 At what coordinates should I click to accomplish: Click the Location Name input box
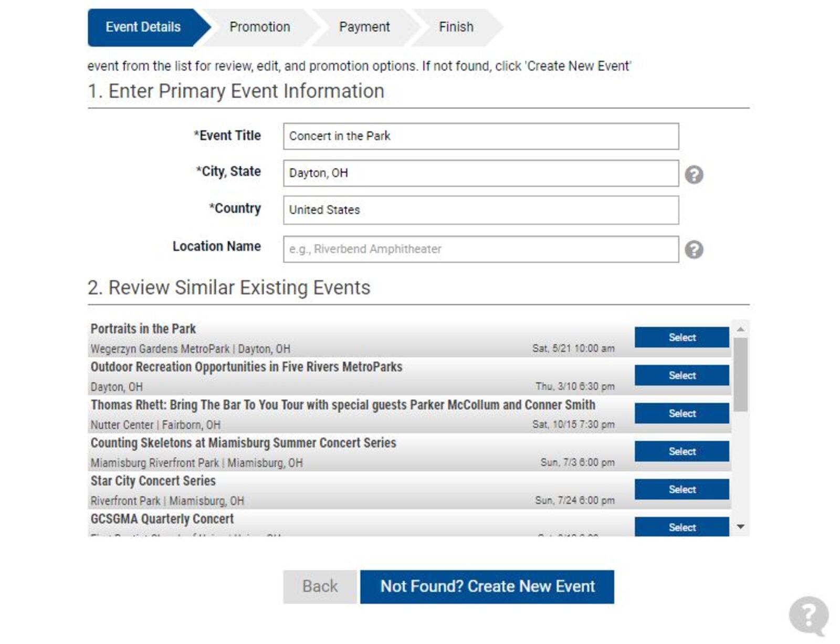(x=480, y=249)
